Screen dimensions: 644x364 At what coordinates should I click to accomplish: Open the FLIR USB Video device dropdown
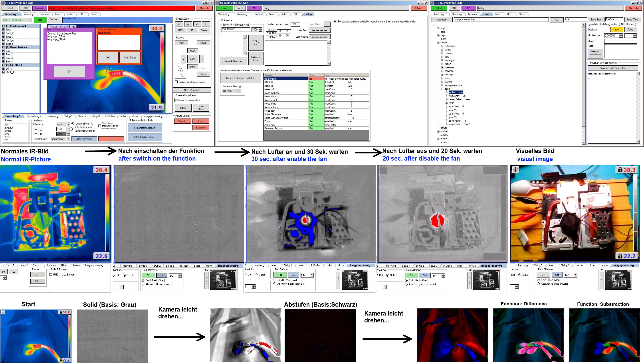(x=31, y=20)
